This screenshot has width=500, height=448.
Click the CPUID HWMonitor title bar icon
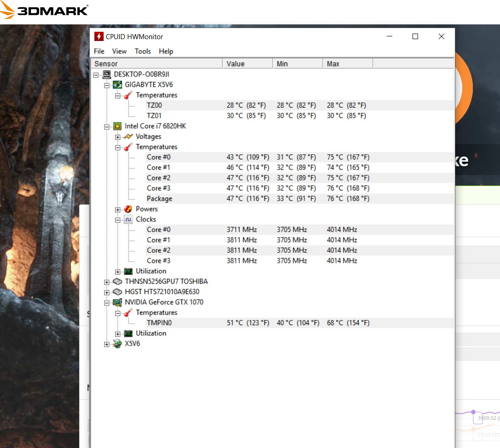point(99,36)
